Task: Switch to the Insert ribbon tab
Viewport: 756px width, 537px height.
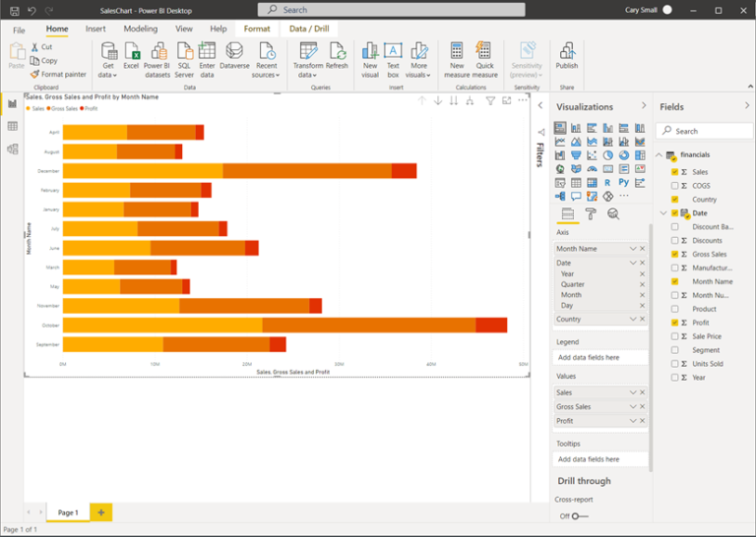Action: tap(95, 29)
